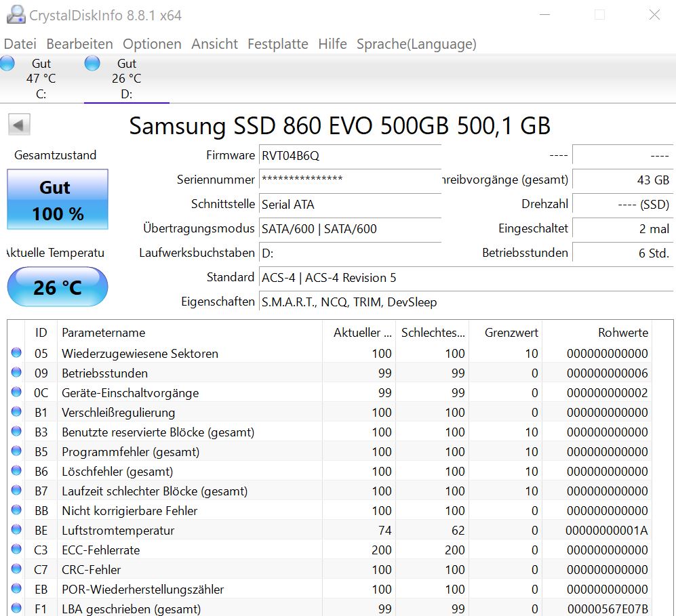Click the Schnittstelle field Serial ATA
676x616 pixels.
350,204
